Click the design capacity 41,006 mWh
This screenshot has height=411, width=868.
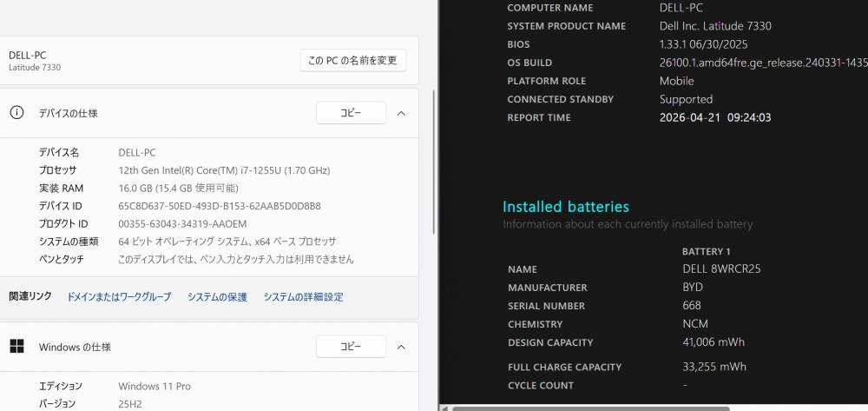point(713,341)
